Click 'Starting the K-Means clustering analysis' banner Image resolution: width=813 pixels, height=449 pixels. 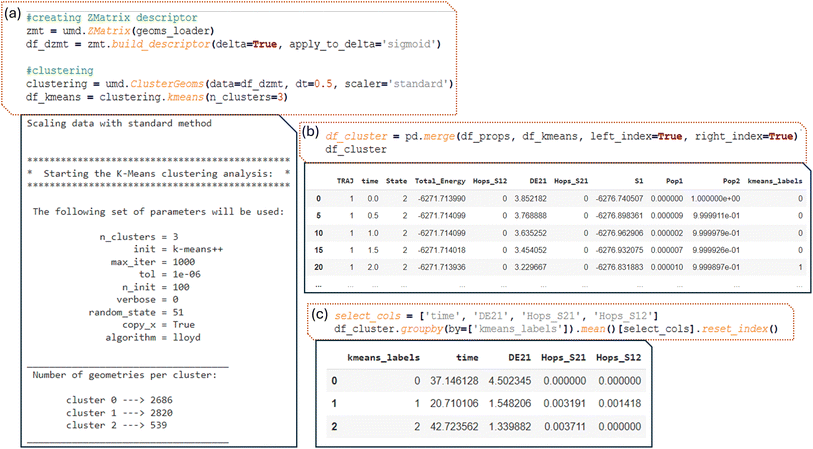[x=158, y=174]
